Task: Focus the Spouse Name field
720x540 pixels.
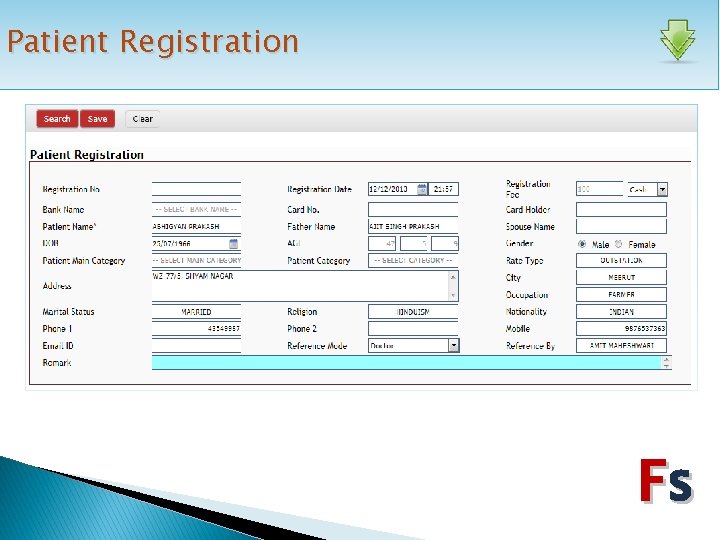Action: click(x=621, y=226)
